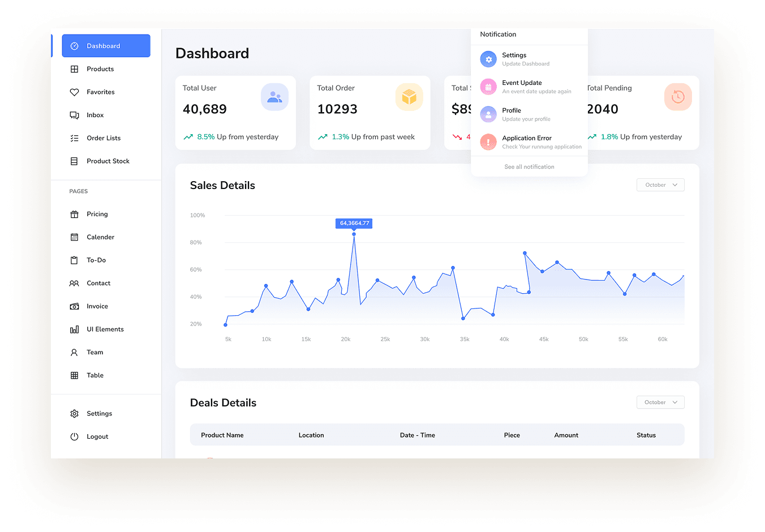Open UI Elements page

106,329
